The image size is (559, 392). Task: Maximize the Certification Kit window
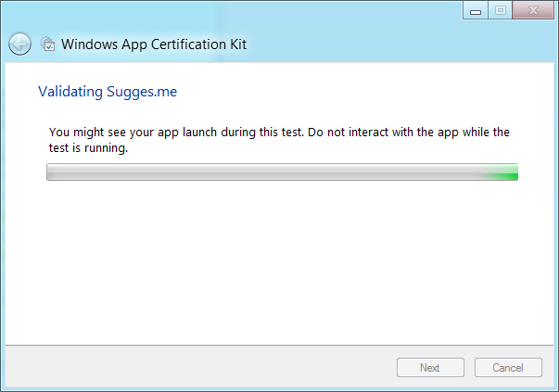click(500, 10)
